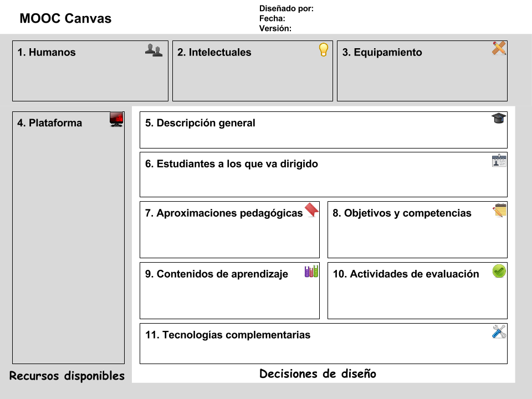The height and width of the screenshot is (399, 532).
Task: Click the yellow lightbulb icon in Intelectuales
Action: 324,49
